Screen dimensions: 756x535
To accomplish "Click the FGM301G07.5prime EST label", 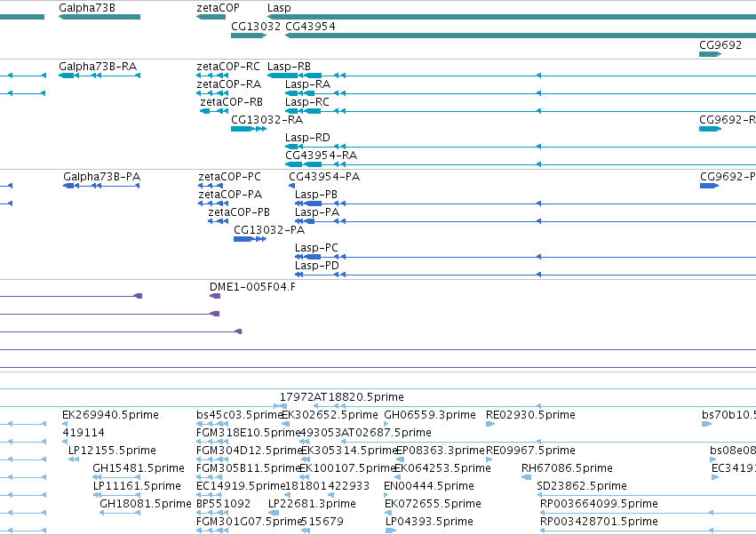I will pyautogui.click(x=250, y=522).
